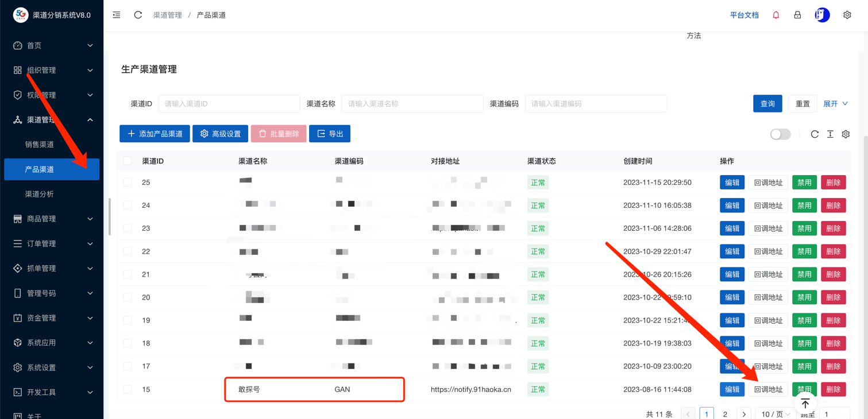The image size is (868, 419).
Task: Go to page 2 in the pagination
Action: tap(725, 413)
